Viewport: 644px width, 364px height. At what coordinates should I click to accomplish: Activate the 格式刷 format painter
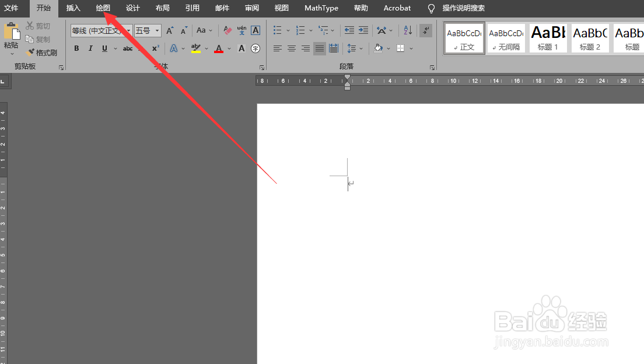pos(42,52)
